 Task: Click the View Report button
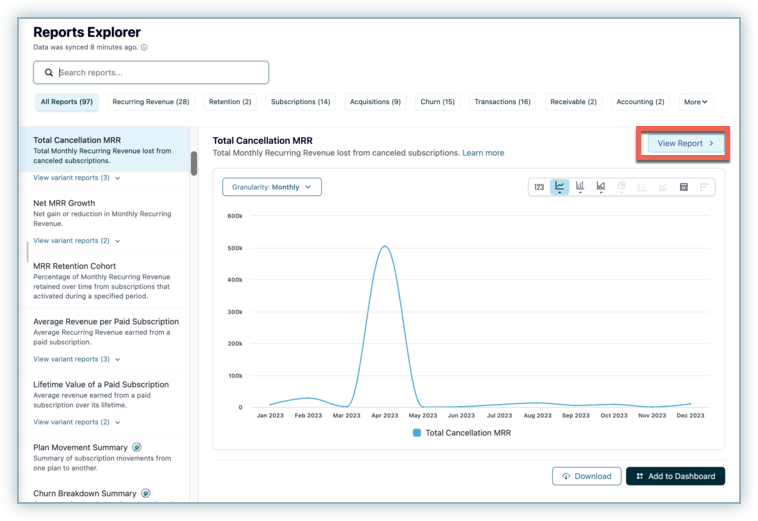point(685,144)
